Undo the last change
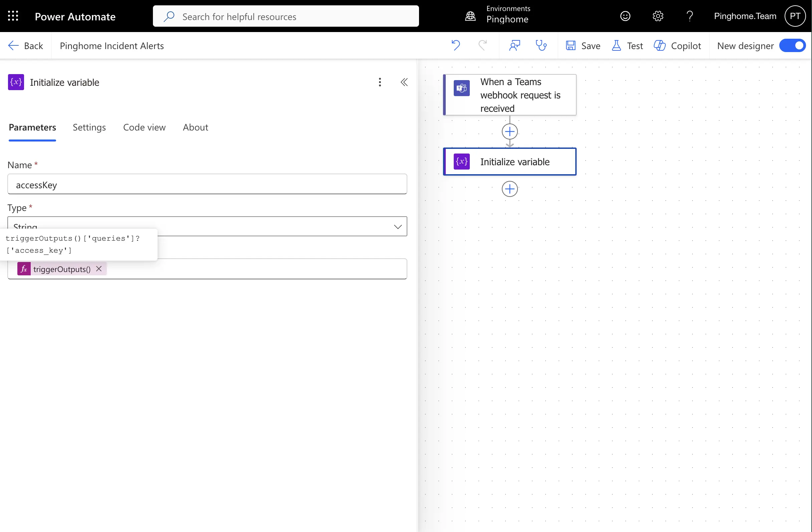Screen dimensions: 812x532 click(456, 45)
